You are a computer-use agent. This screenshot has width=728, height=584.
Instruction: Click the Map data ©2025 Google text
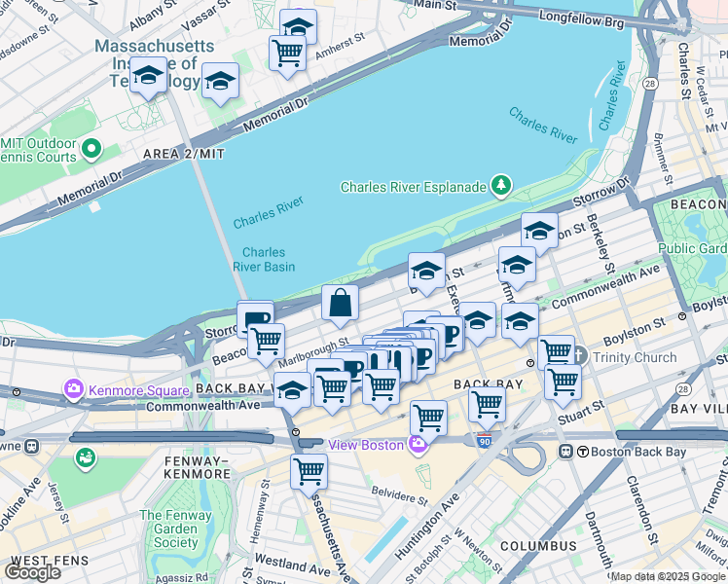669,577
